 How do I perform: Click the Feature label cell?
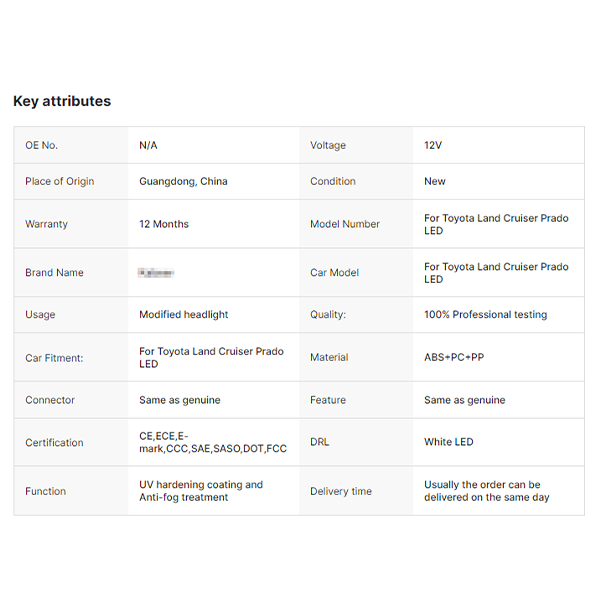[x=328, y=400]
